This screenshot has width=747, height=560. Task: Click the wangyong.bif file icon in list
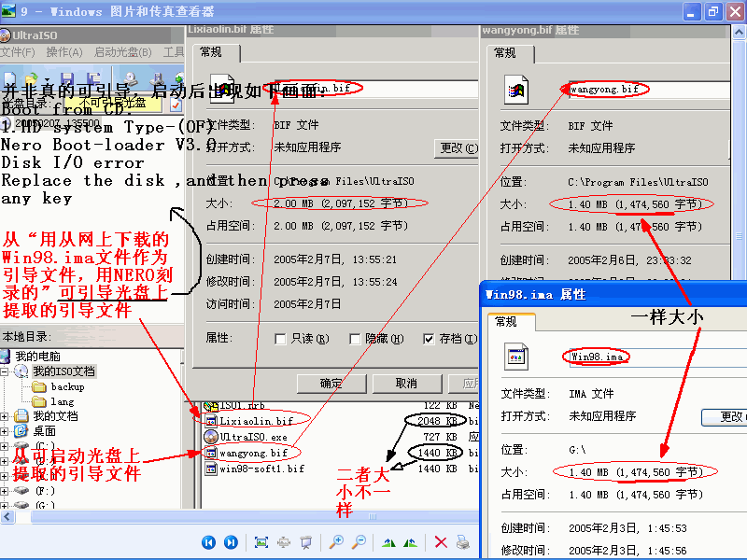click(x=211, y=453)
